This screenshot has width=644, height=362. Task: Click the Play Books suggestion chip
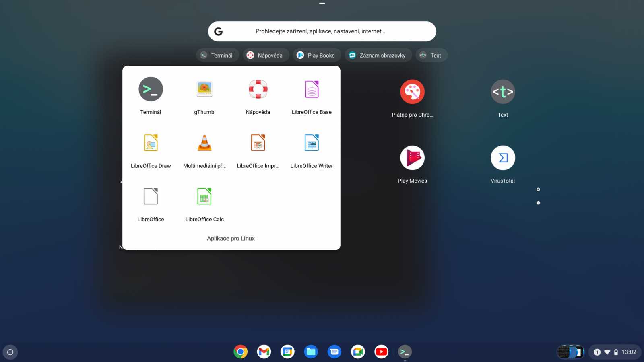(317, 55)
